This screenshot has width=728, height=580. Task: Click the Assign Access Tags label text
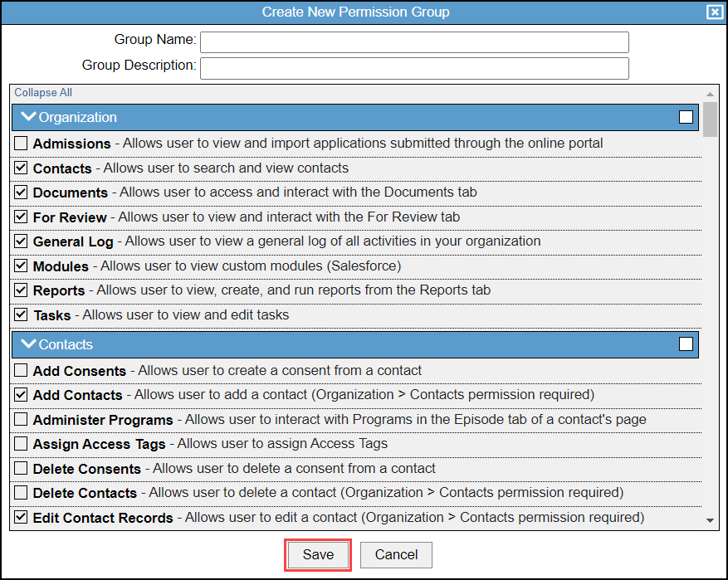tap(99, 444)
